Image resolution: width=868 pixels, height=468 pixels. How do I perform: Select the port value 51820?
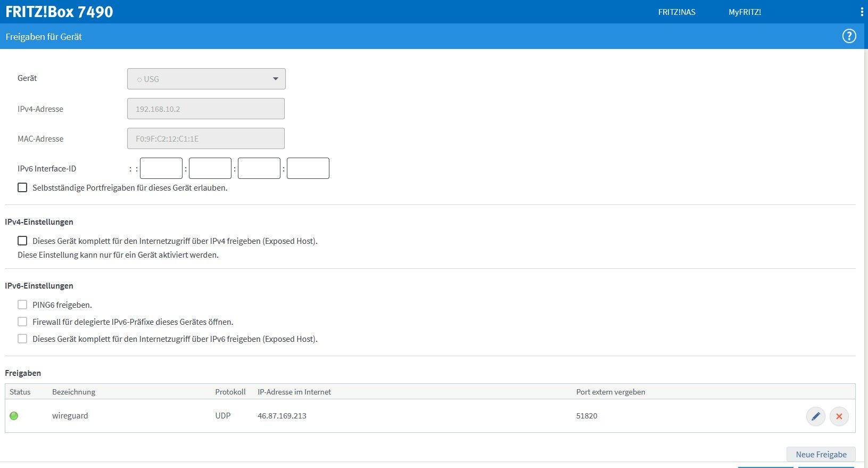point(586,416)
